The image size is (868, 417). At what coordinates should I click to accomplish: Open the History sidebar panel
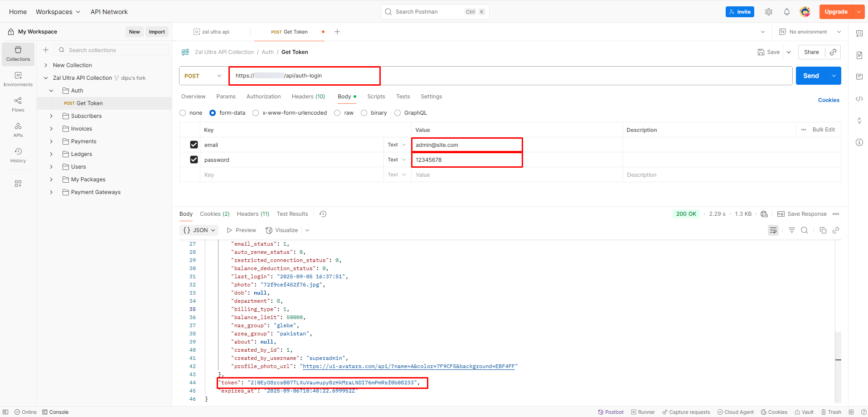tap(18, 155)
